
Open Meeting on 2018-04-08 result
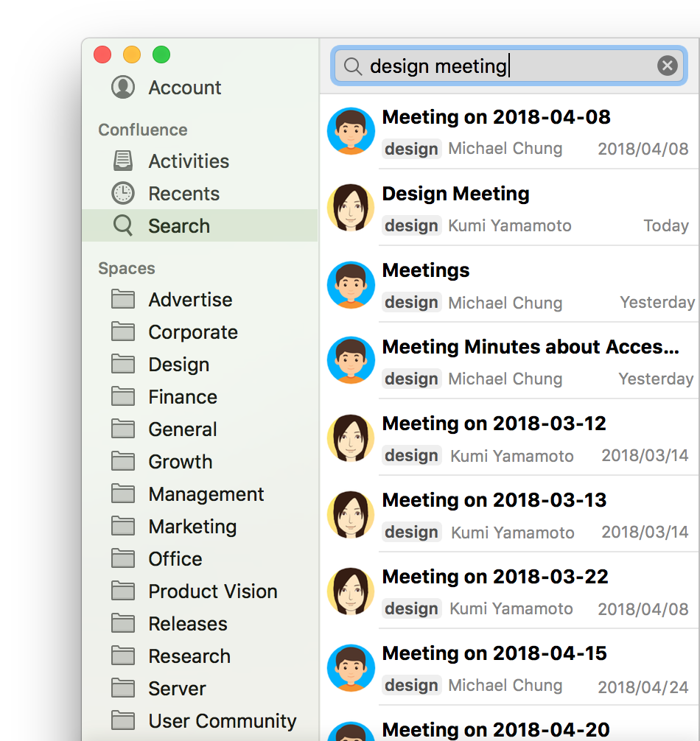point(496,117)
